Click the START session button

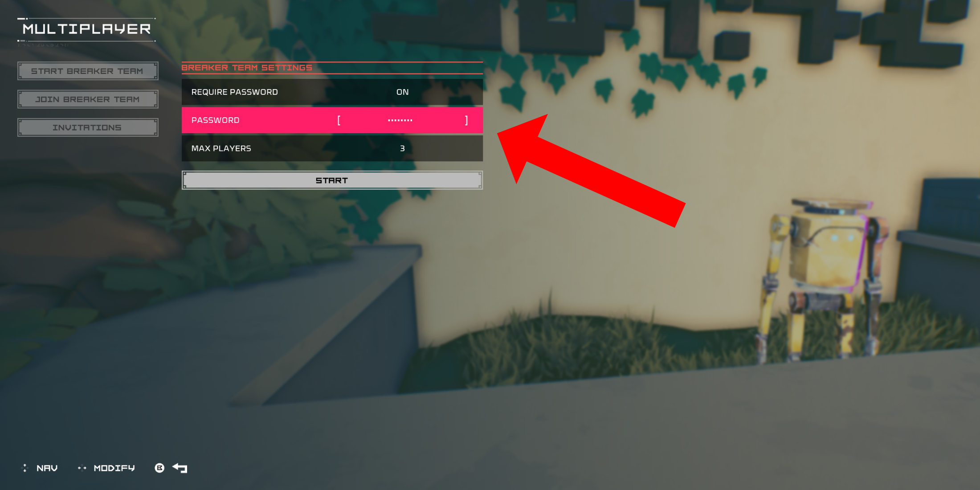(x=332, y=180)
